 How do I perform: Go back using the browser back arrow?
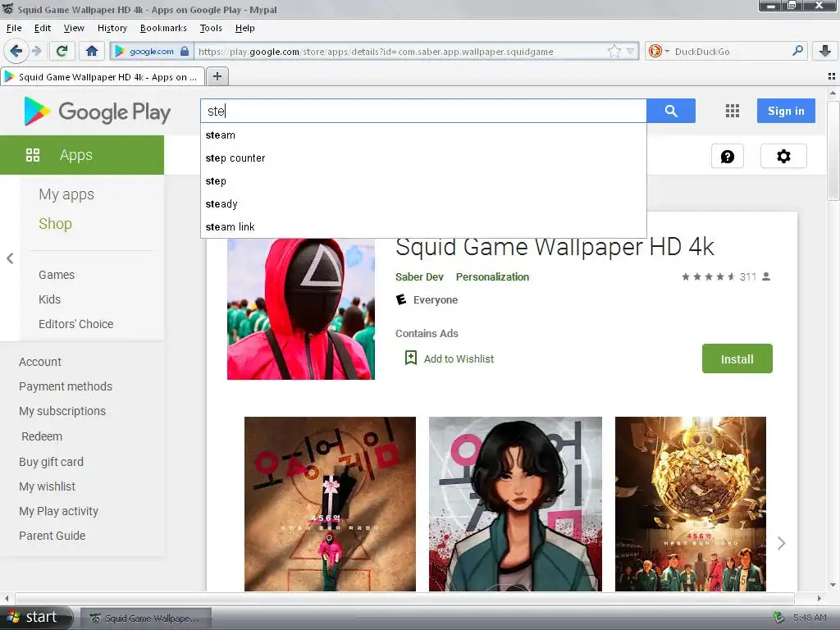click(16, 51)
